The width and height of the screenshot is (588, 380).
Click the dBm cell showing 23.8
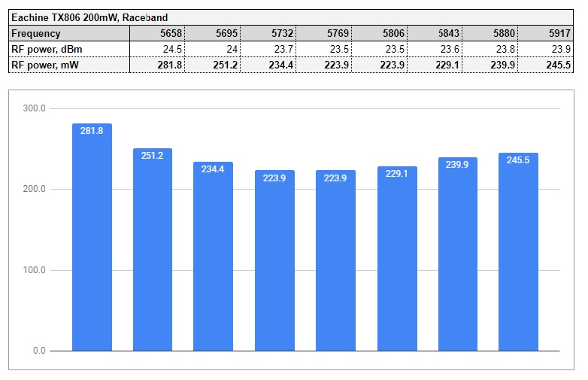tap(490, 49)
